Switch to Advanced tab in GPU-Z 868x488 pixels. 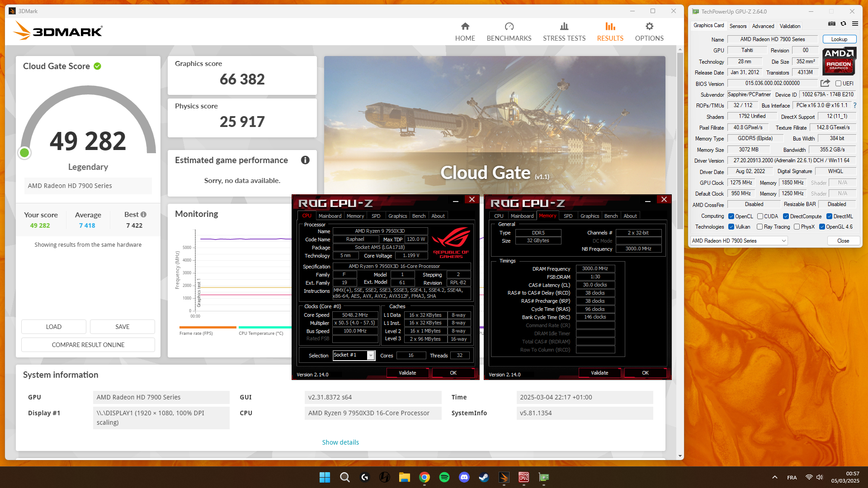coord(763,26)
